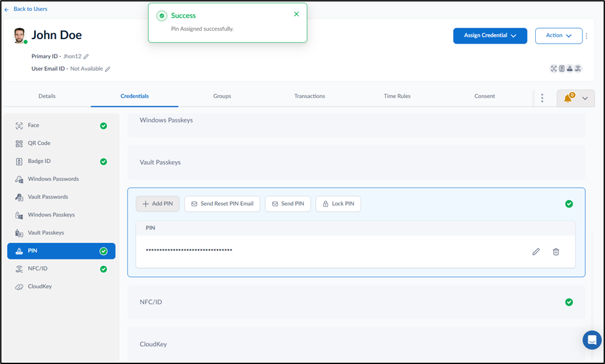
Task: Open the Consent tab
Action: (485, 96)
